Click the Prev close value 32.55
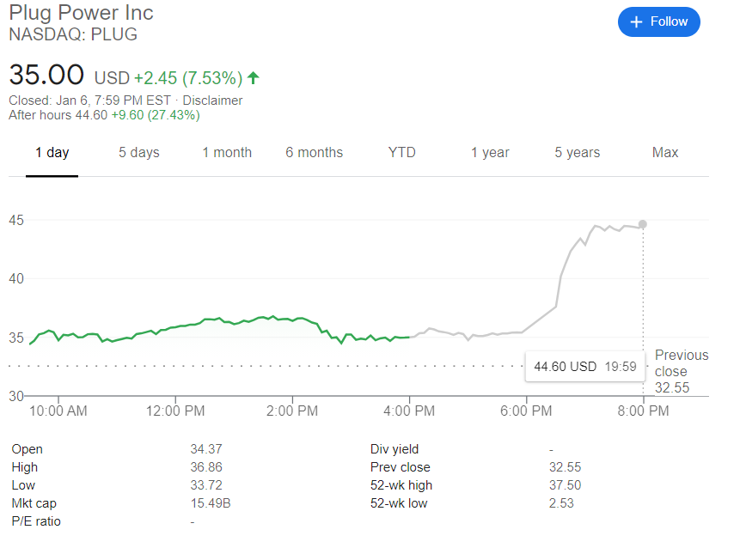This screenshot has width=740, height=560. pos(565,467)
